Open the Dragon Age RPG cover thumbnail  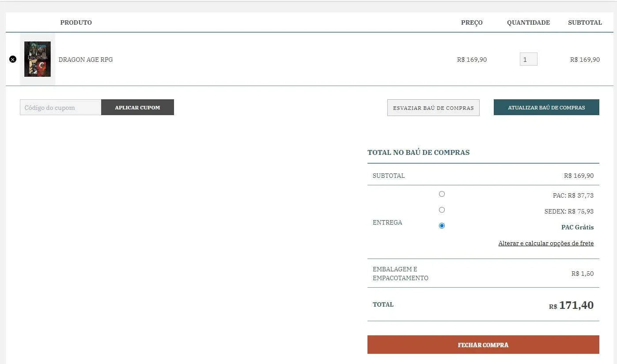(38, 59)
